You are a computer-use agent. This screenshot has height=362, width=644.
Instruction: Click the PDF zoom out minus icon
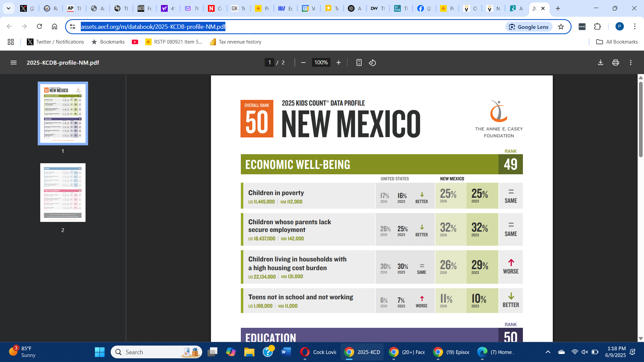[303, 63]
